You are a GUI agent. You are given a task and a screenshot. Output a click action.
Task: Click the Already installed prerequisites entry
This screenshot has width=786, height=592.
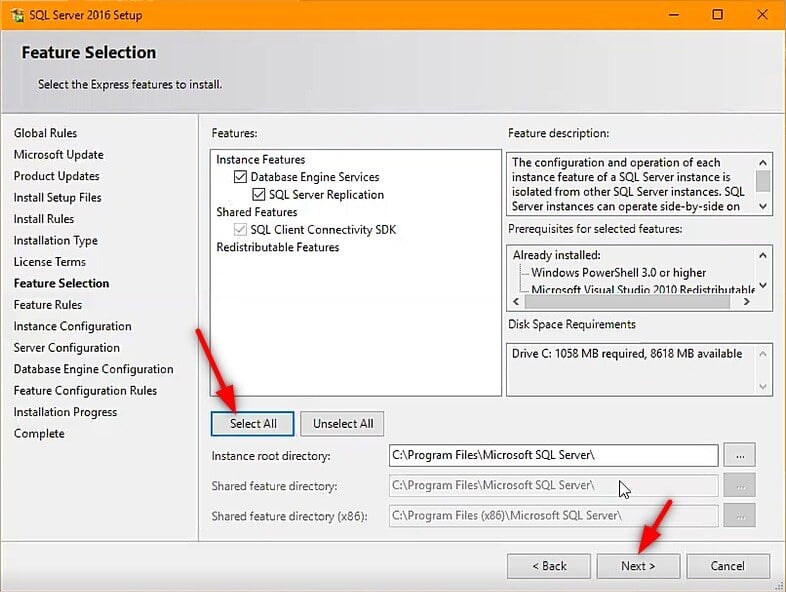pos(556,255)
